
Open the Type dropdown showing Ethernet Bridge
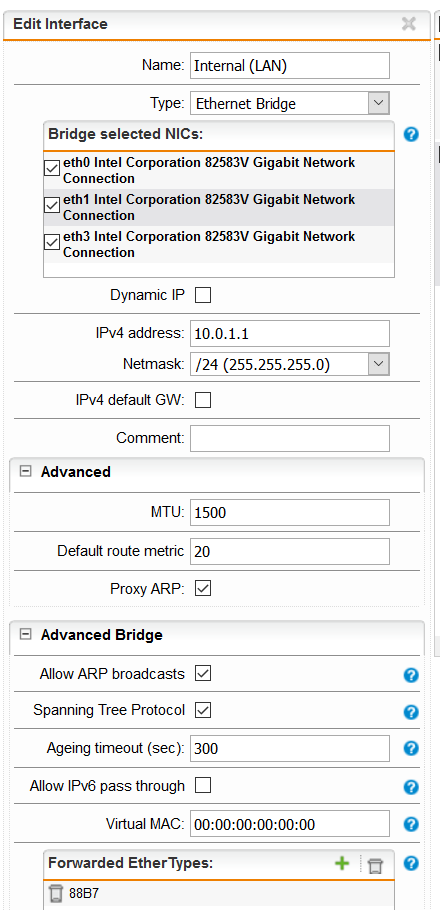click(290, 103)
